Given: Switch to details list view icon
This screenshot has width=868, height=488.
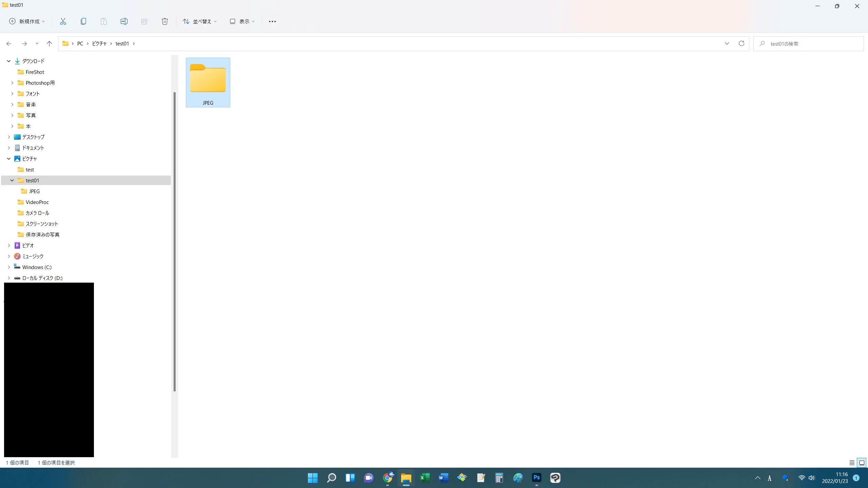Looking at the screenshot, I should tap(852, 463).
